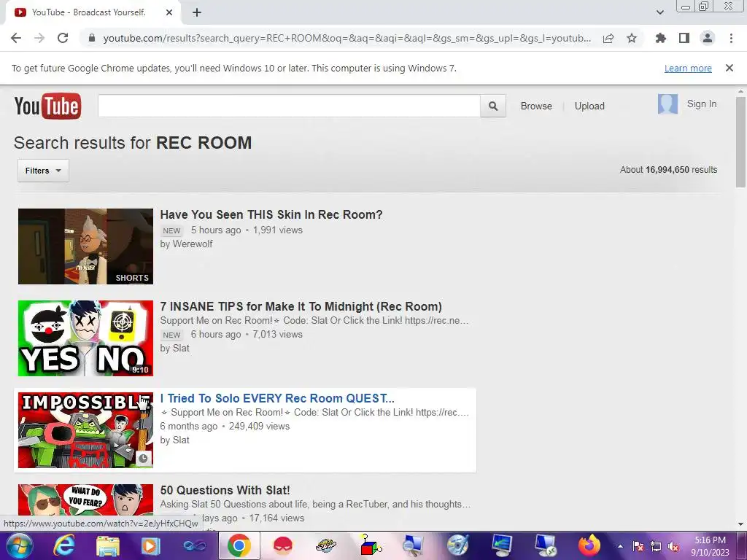Open the Extensions puzzle icon

pos(660,38)
